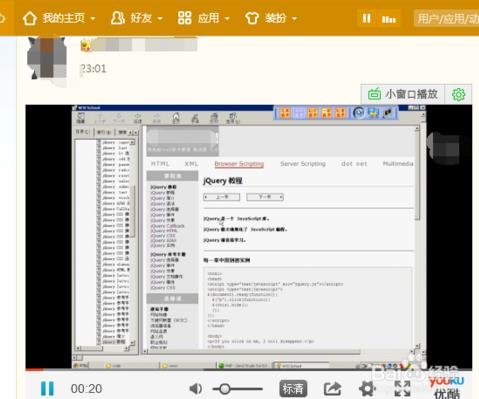
Task: Expand the arrow next to 我的主页
Action: 93,19
